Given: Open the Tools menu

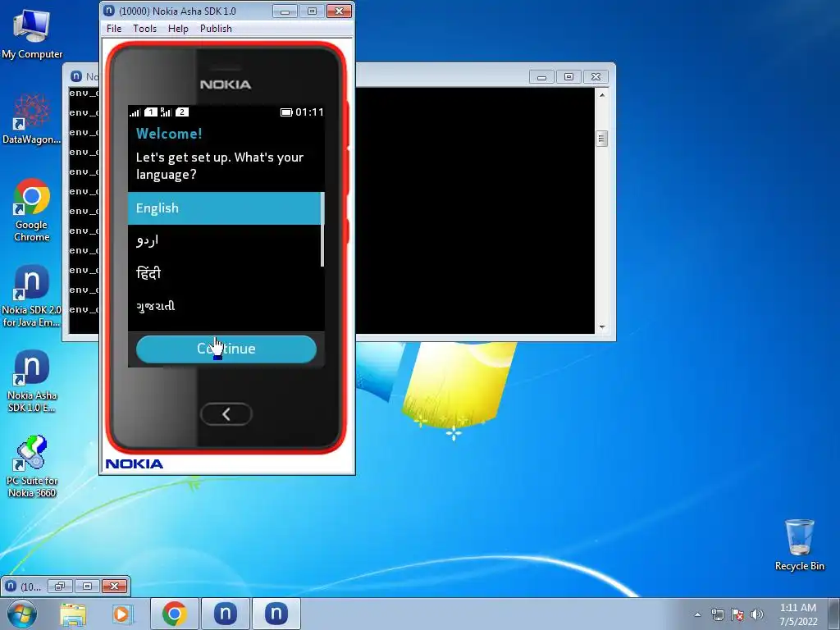Looking at the screenshot, I should tap(144, 29).
